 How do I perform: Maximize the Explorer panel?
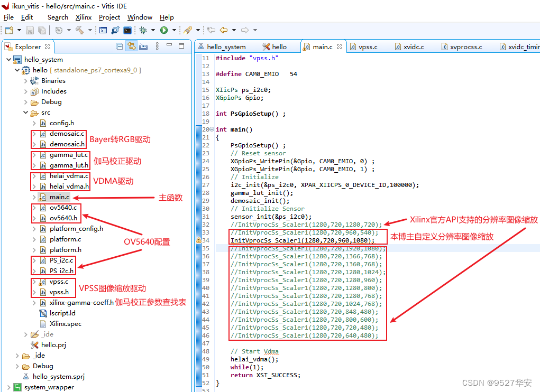tap(181, 46)
